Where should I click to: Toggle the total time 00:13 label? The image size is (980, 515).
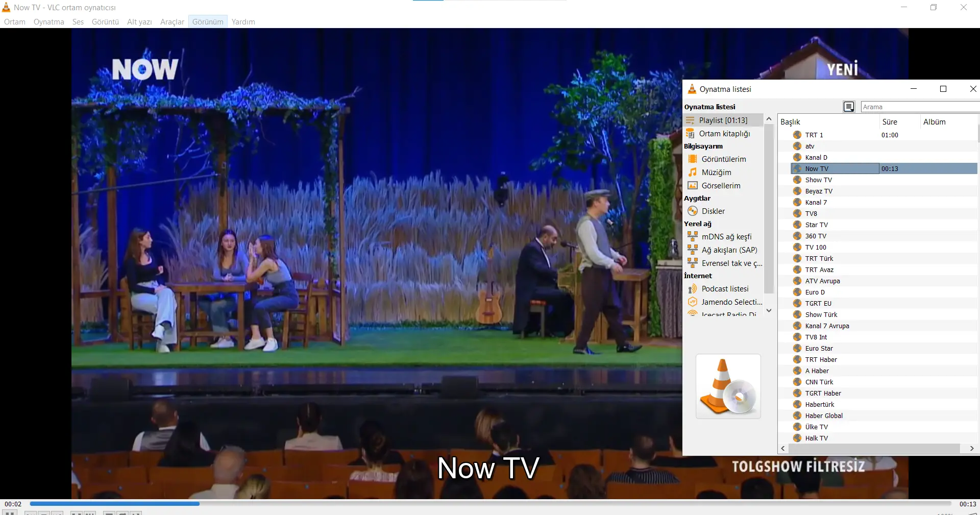[968, 504]
